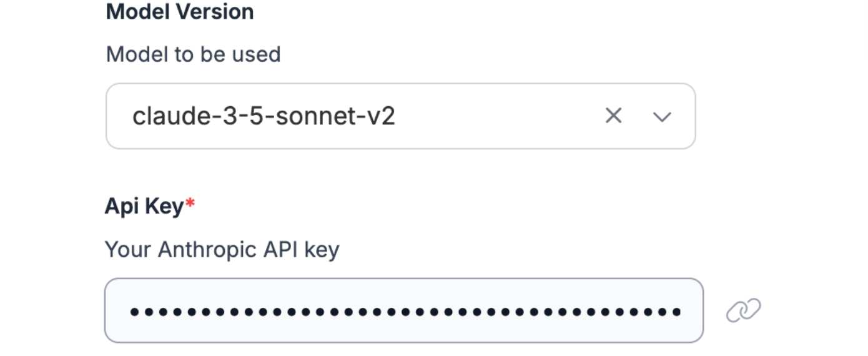Click the dotted text in the key field
868x356 pixels.
tap(405, 311)
